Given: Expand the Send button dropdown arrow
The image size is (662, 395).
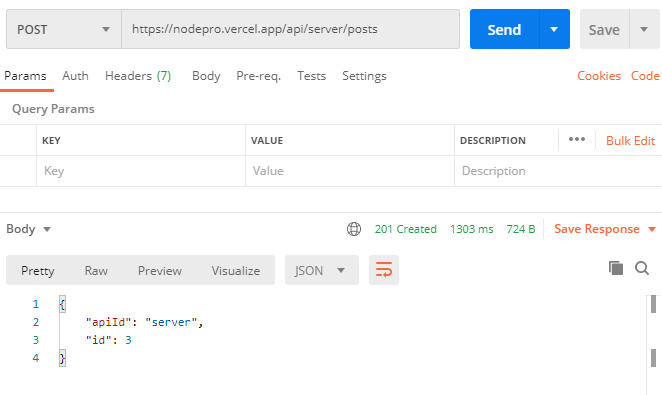Looking at the screenshot, I should click(554, 29).
